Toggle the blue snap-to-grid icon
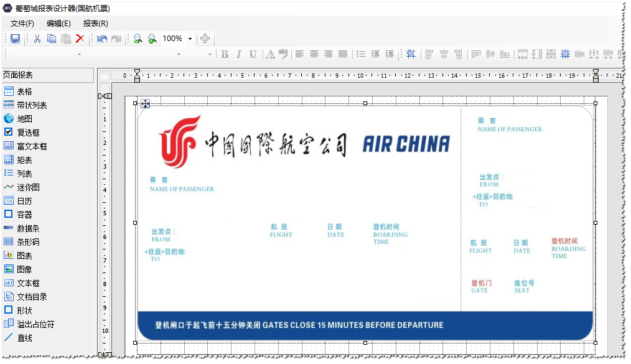This screenshot has height=364, width=631. pos(411,54)
